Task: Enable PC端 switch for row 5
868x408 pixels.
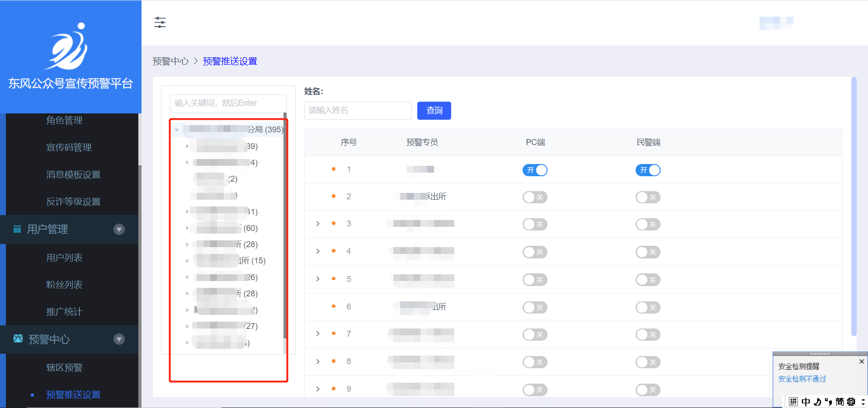Action: point(535,280)
